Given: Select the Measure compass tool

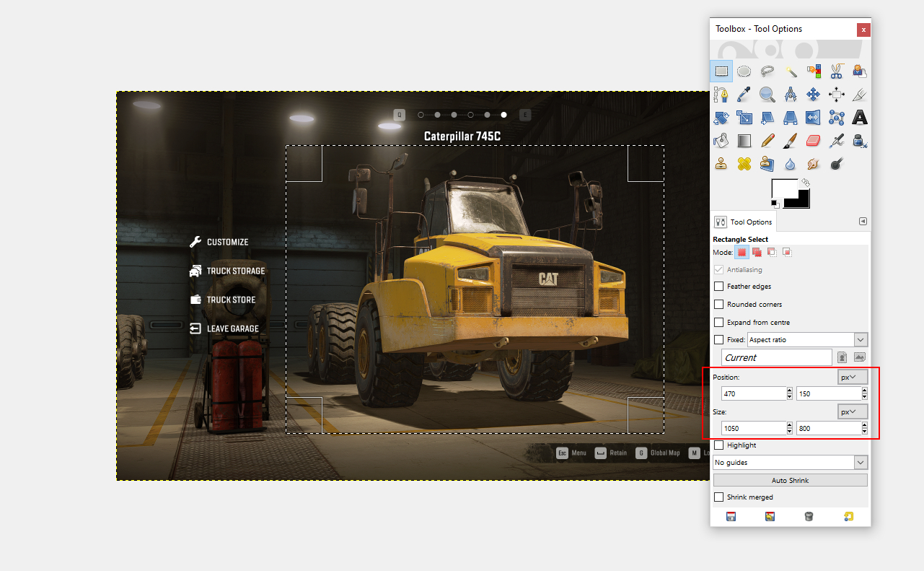Looking at the screenshot, I should [x=791, y=94].
